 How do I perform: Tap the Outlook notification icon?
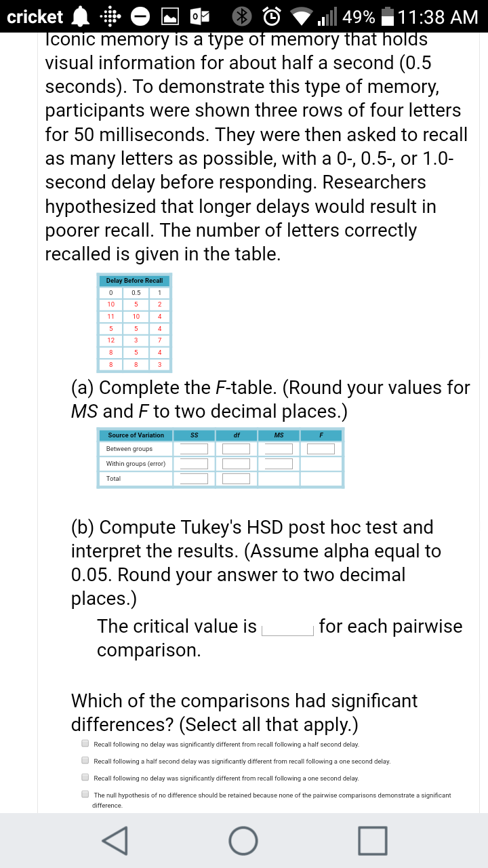pos(198,16)
